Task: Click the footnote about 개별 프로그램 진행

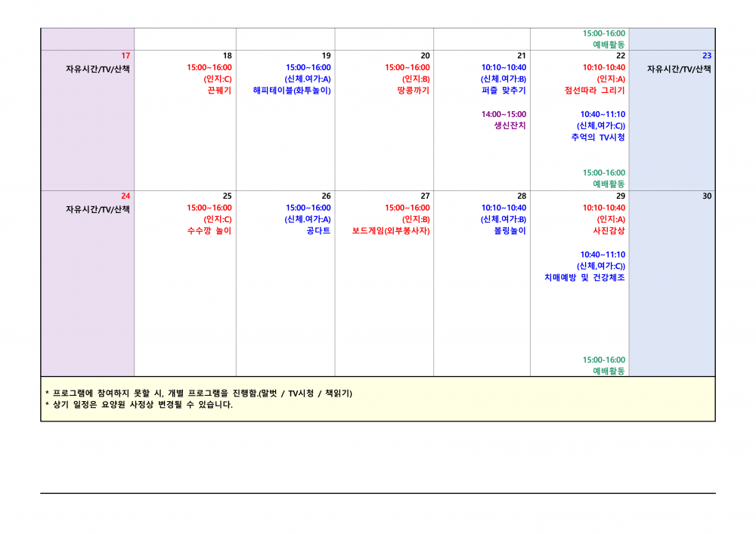Action: (x=199, y=394)
